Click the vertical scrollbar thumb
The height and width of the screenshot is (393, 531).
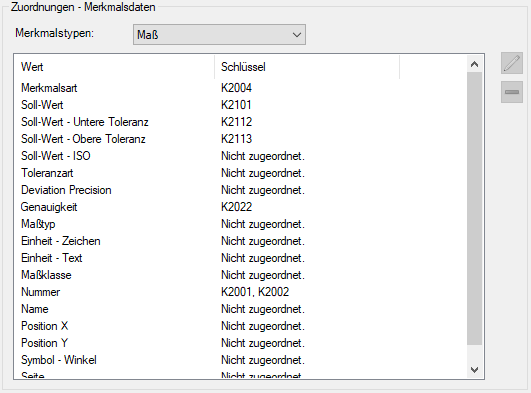click(474, 208)
